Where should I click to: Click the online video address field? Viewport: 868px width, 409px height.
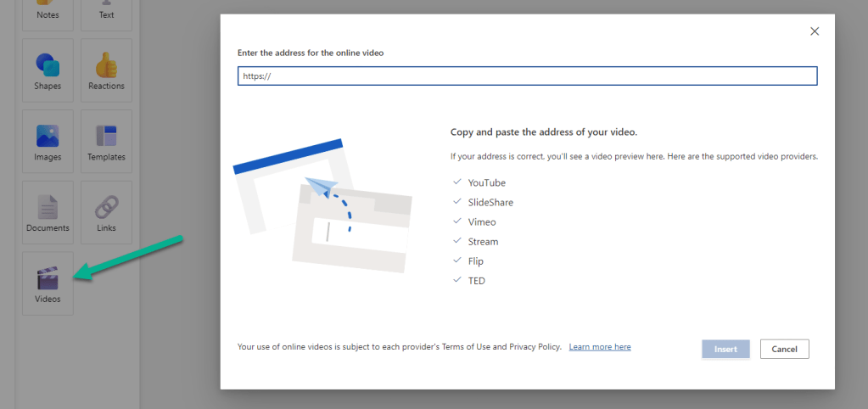pos(527,76)
